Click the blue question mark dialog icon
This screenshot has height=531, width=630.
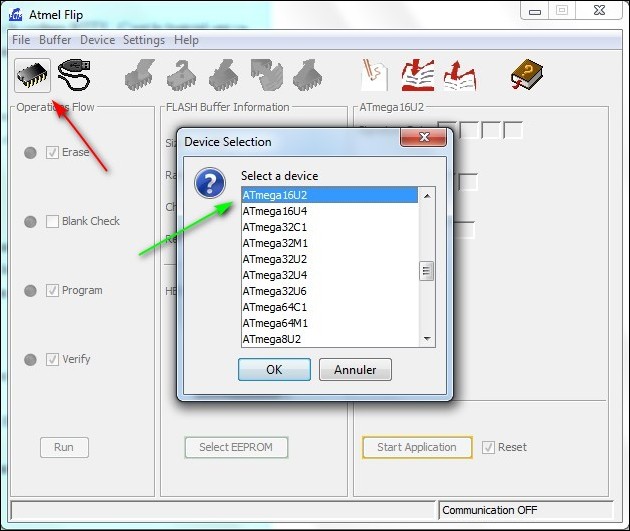click(210, 183)
